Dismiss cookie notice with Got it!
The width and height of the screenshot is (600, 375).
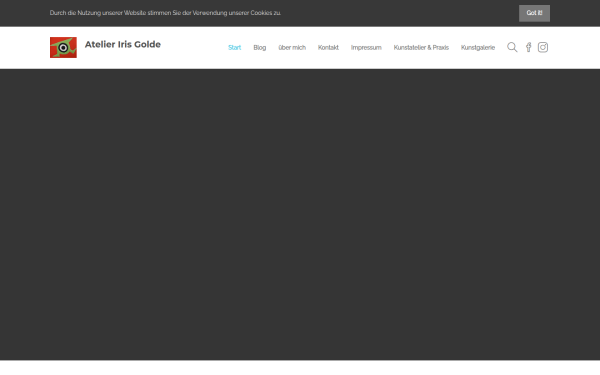[534, 13]
